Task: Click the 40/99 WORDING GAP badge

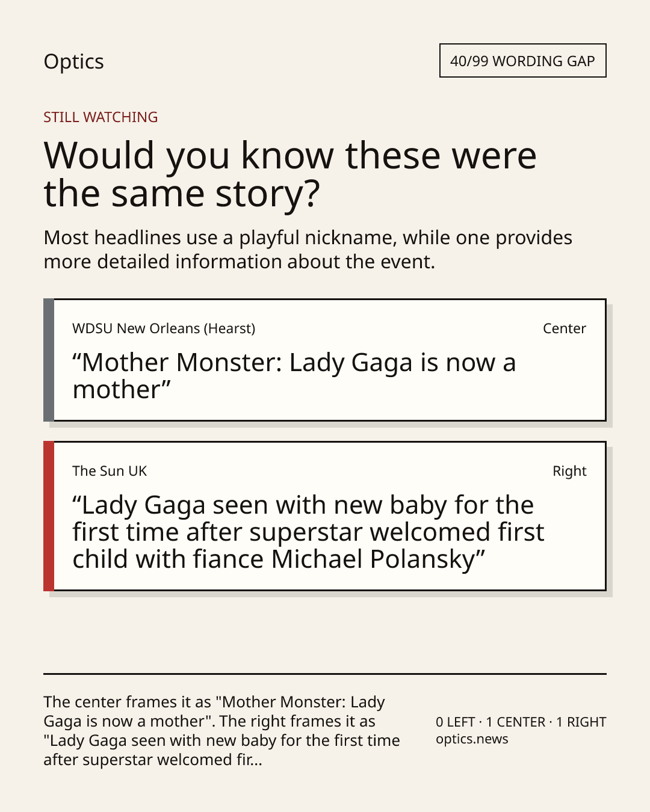Action: click(522, 61)
